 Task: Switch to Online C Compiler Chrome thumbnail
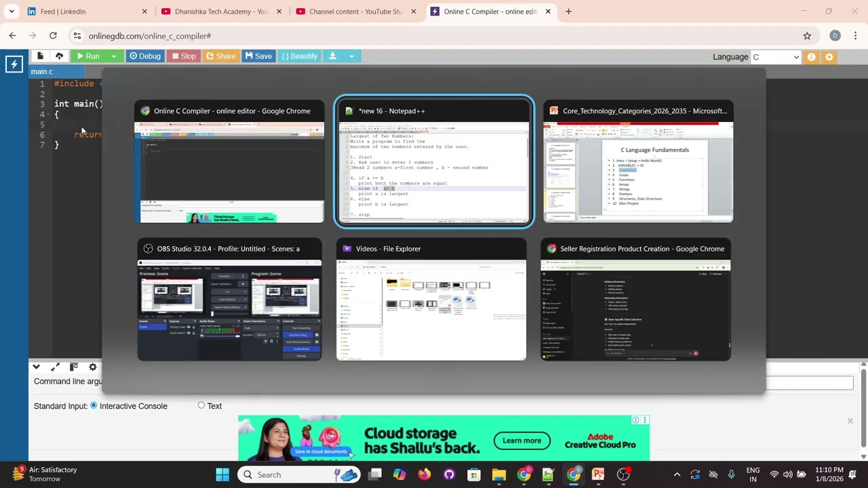(x=230, y=162)
